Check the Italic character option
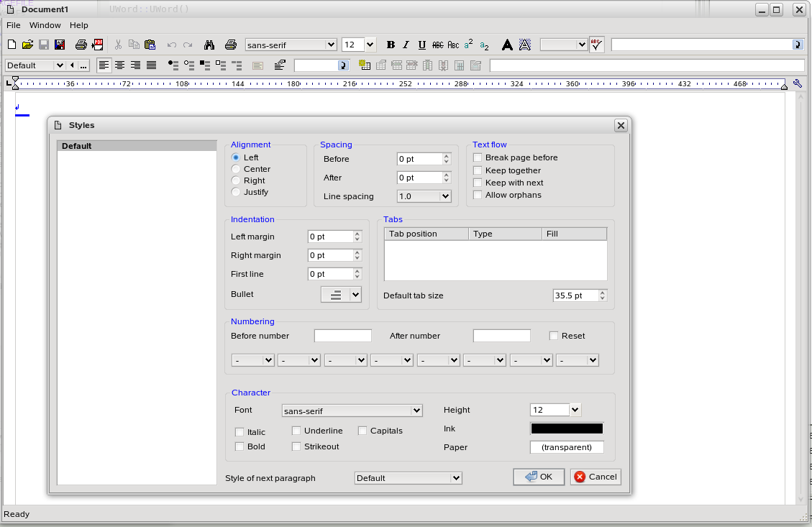The height and width of the screenshot is (527, 812). pos(240,432)
